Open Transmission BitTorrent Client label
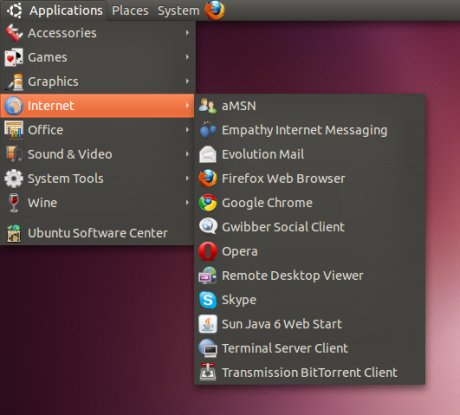460x415 pixels. [310, 373]
